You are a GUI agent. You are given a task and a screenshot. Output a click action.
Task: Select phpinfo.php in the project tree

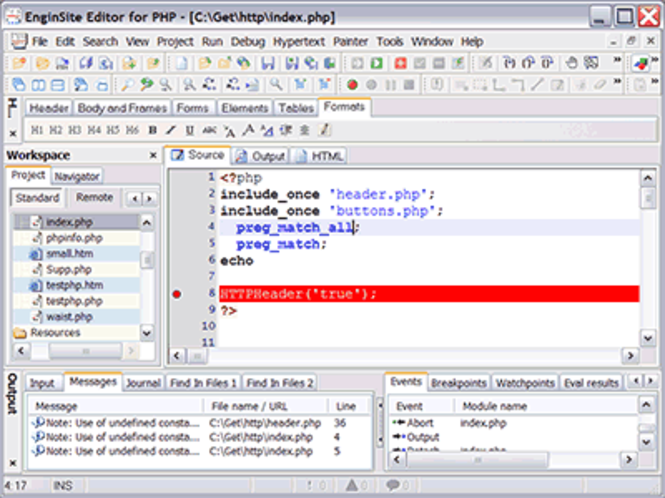tap(74, 238)
